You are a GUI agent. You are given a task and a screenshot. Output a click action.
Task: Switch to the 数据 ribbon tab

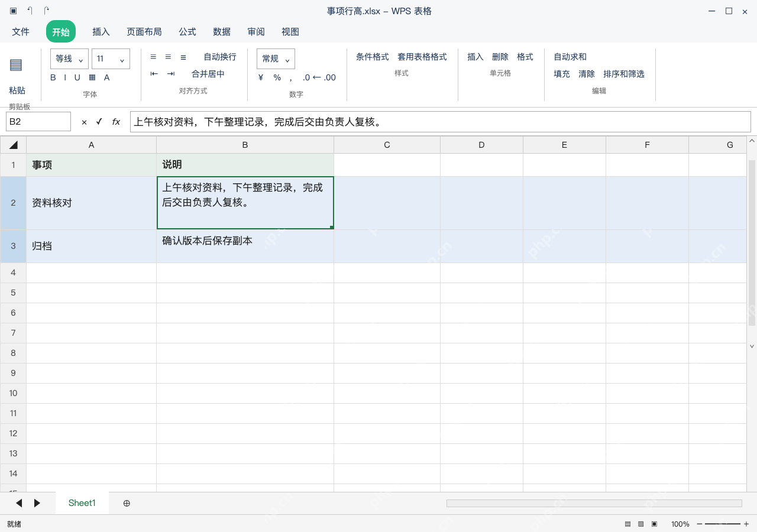point(222,32)
